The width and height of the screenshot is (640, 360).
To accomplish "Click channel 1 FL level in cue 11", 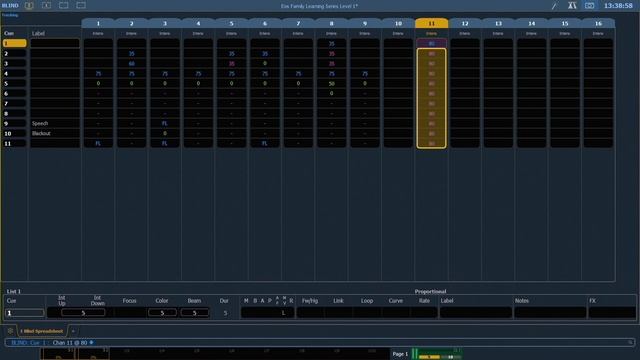I will point(98,143).
